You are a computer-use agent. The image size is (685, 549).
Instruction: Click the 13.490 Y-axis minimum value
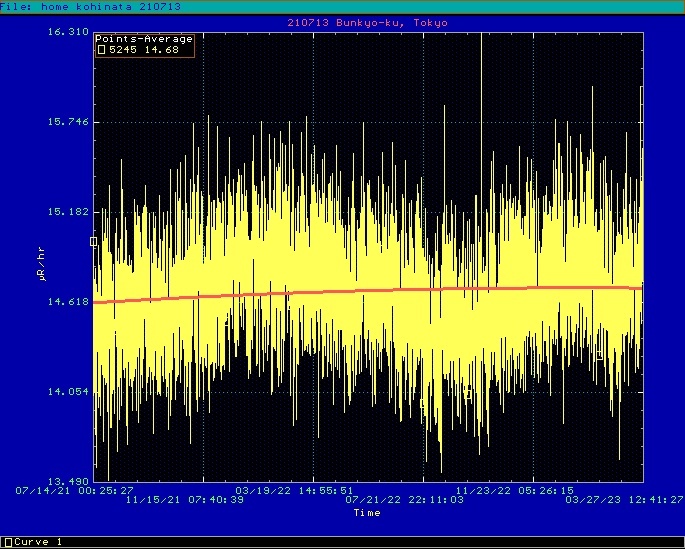[68, 481]
